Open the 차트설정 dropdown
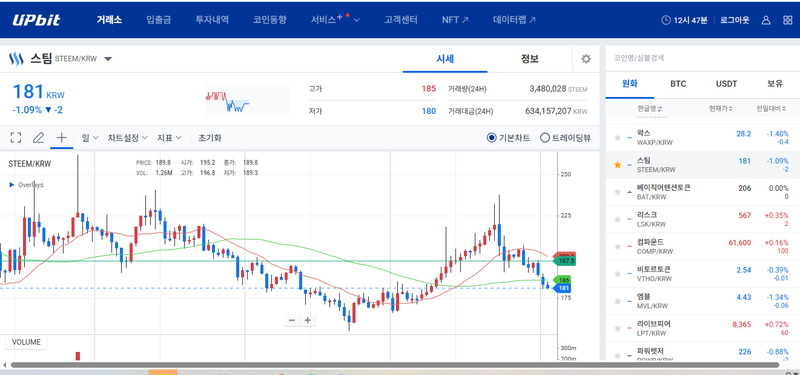 [x=128, y=138]
